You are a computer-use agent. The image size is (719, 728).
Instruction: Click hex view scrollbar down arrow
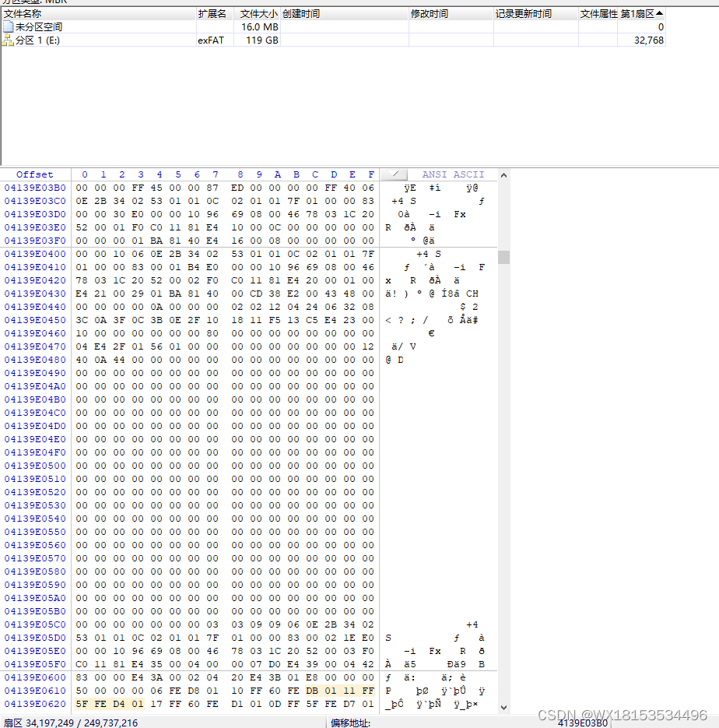click(x=503, y=708)
